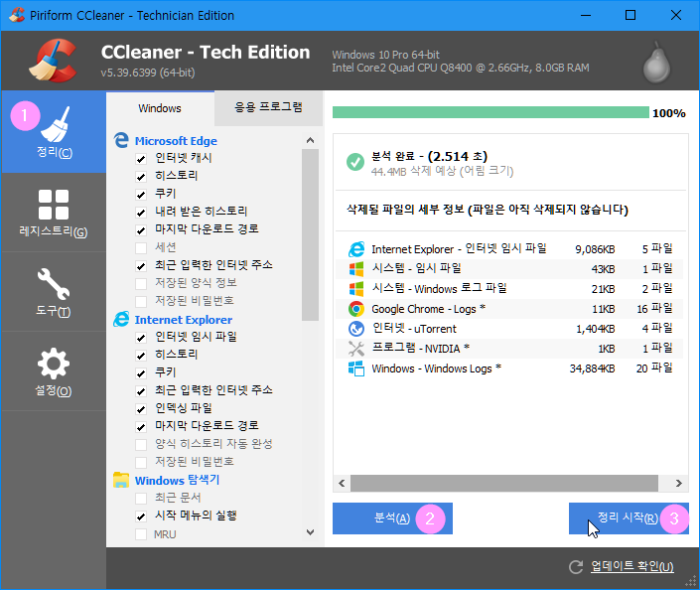The width and height of the screenshot is (700, 590).
Task: Click the NVIDIA tools icon in results
Action: (x=356, y=349)
